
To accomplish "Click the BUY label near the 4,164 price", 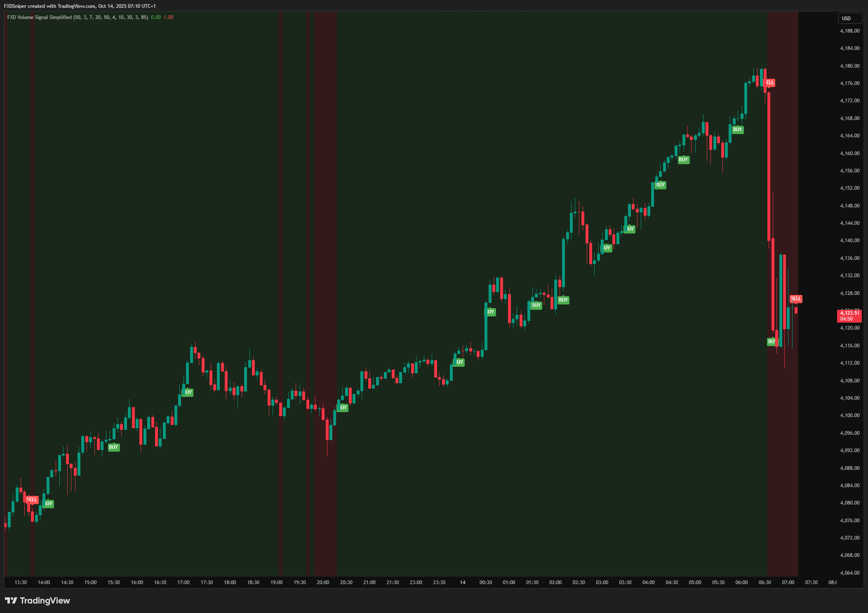I will coord(737,130).
